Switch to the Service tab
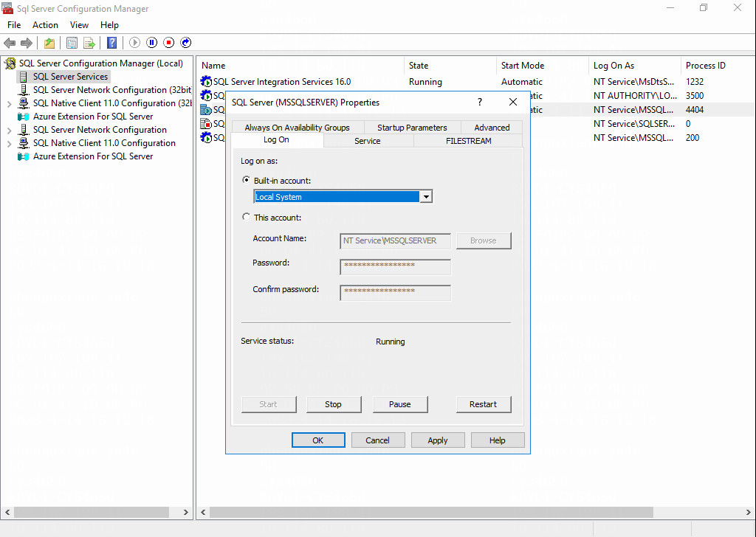This screenshot has height=537, width=756. (368, 141)
